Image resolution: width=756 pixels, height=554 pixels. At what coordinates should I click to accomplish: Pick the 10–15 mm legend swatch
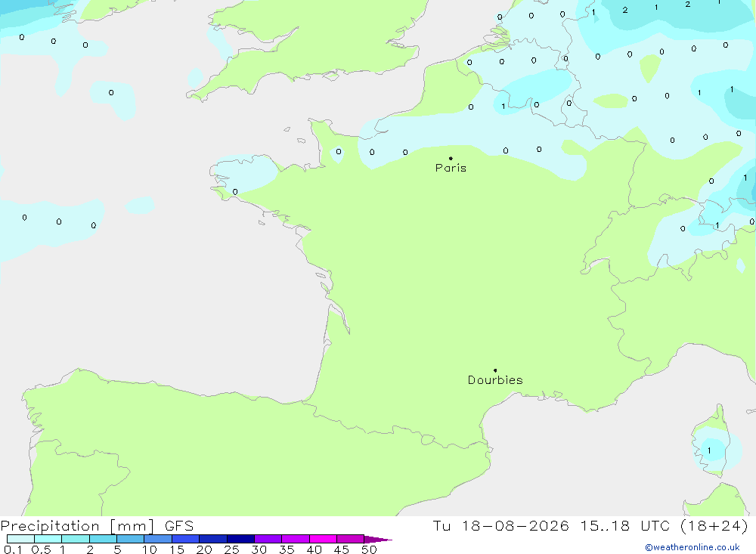(158, 539)
